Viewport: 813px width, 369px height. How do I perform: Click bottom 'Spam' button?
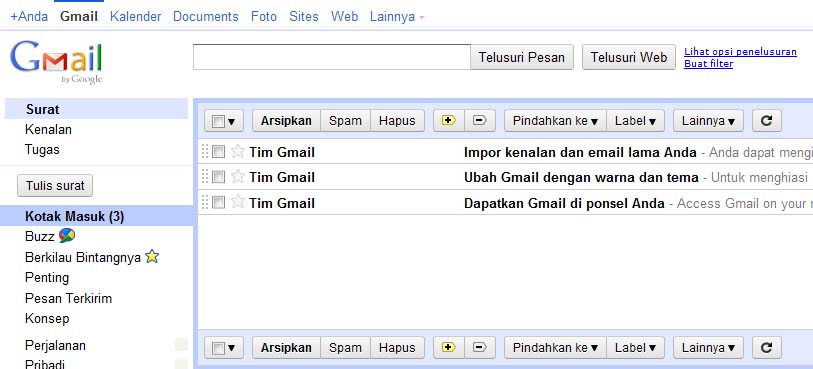345,348
